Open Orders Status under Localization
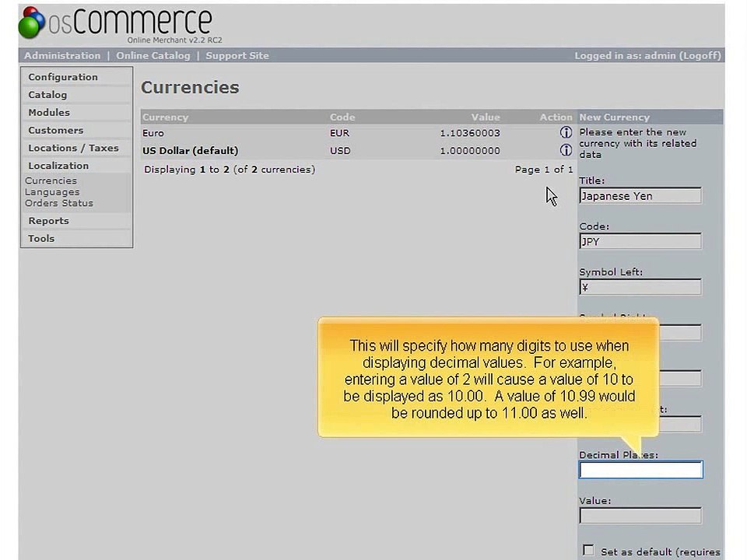 point(59,203)
